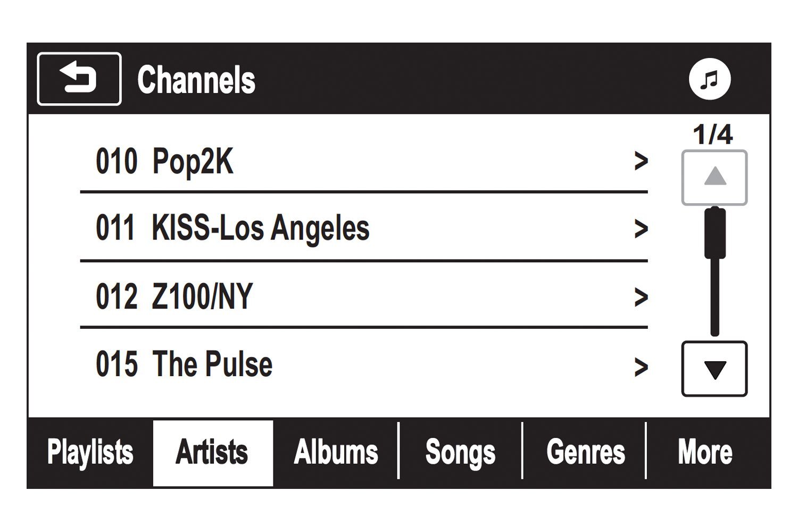Go to the Songs tab
This screenshot has height=532, width=798.
(460, 452)
